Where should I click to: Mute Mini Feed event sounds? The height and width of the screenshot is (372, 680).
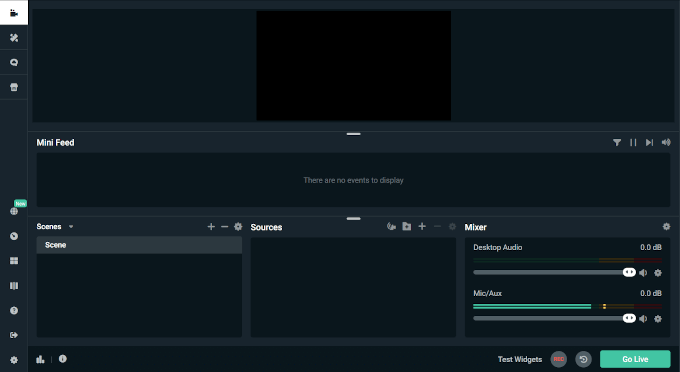pos(666,142)
